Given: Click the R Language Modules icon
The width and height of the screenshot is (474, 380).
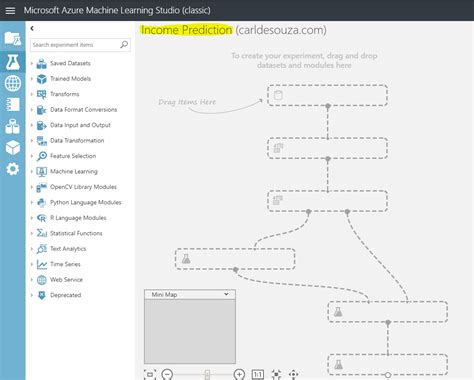Looking at the screenshot, I should (41, 218).
